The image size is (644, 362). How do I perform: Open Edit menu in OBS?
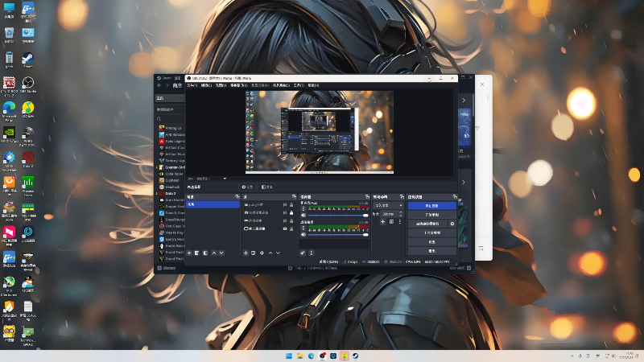pos(206,85)
